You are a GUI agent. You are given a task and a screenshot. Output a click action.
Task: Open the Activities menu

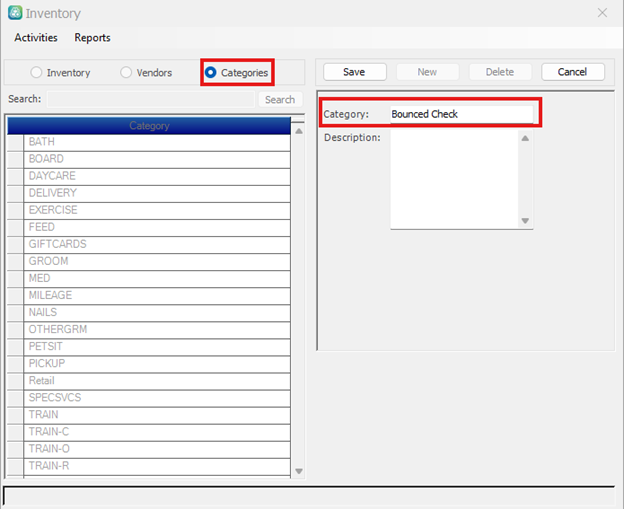(x=36, y=38)
